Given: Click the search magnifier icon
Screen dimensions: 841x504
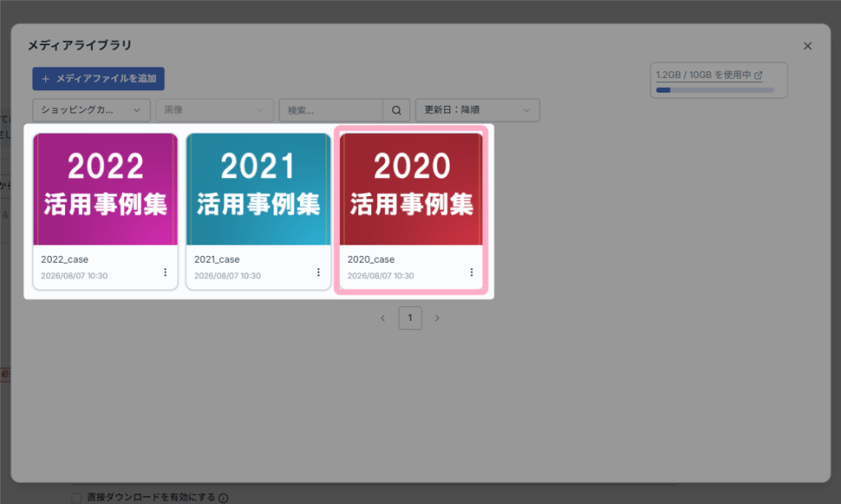Looking at the screenshot, I should click(397, 110).
